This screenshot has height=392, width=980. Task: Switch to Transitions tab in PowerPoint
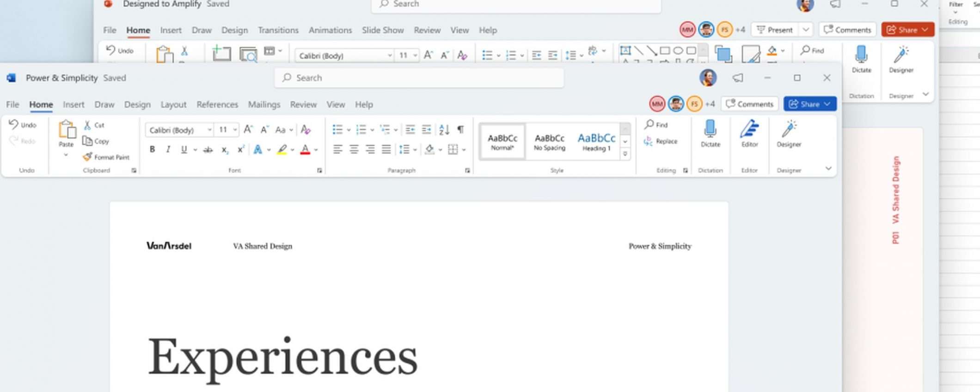click(x=278, y=30)
